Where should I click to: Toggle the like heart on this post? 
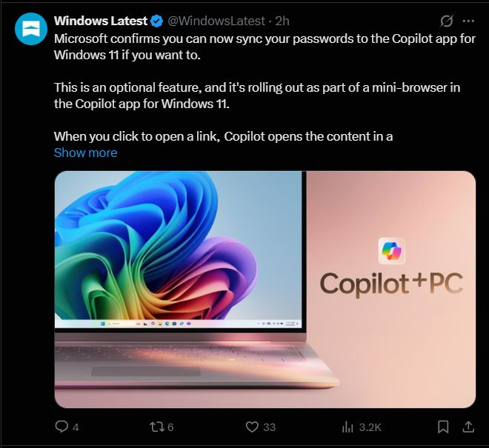click(x=252, y=427)
